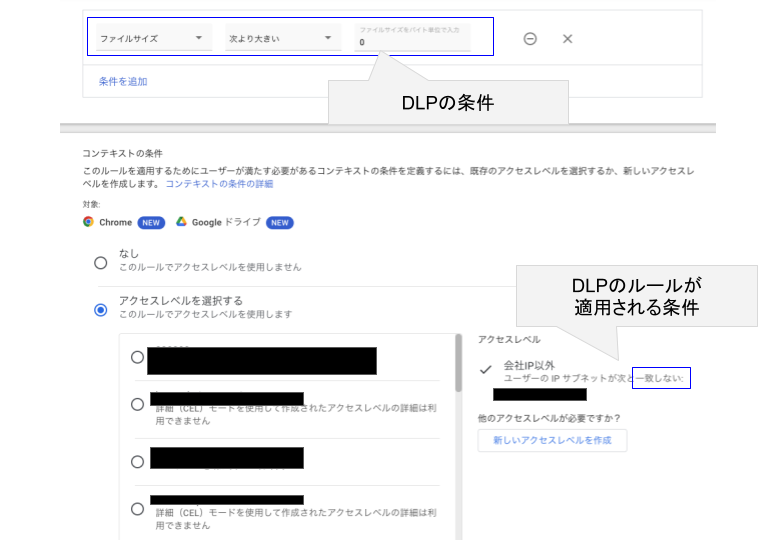Image resolution: width=768 pixels, height=540 pixels.
Task: Focus the file size in bytes input field
Action: point(412,42)
